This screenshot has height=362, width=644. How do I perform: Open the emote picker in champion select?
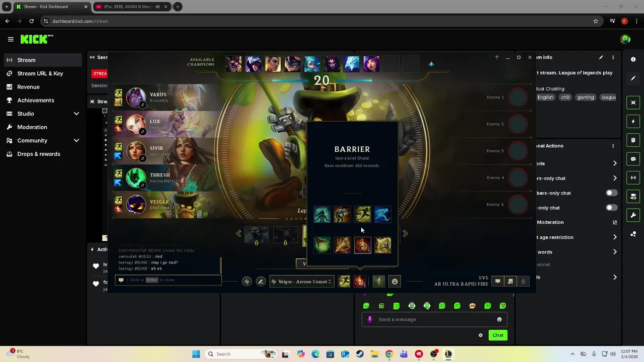pyautogui.click(x=394, y=282)
